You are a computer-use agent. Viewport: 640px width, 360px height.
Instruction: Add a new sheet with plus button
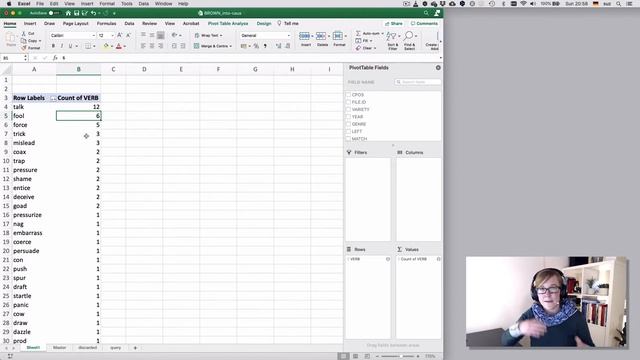pyautogui.click(x=135, y=348)
